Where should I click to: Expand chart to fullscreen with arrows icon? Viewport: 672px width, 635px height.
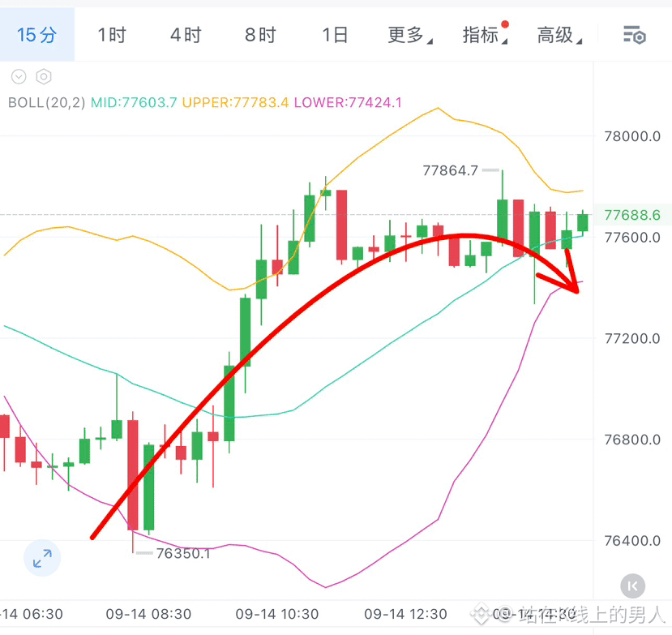42,558
